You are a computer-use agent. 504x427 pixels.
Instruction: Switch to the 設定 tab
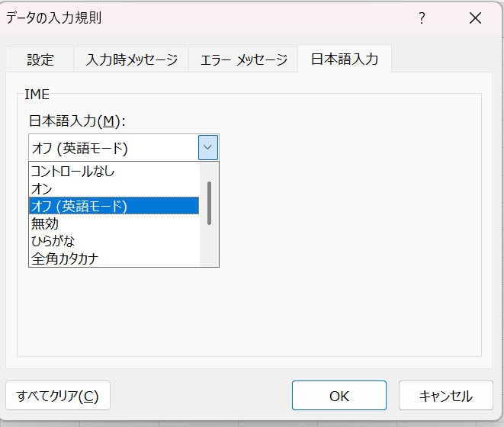point(40,59)
